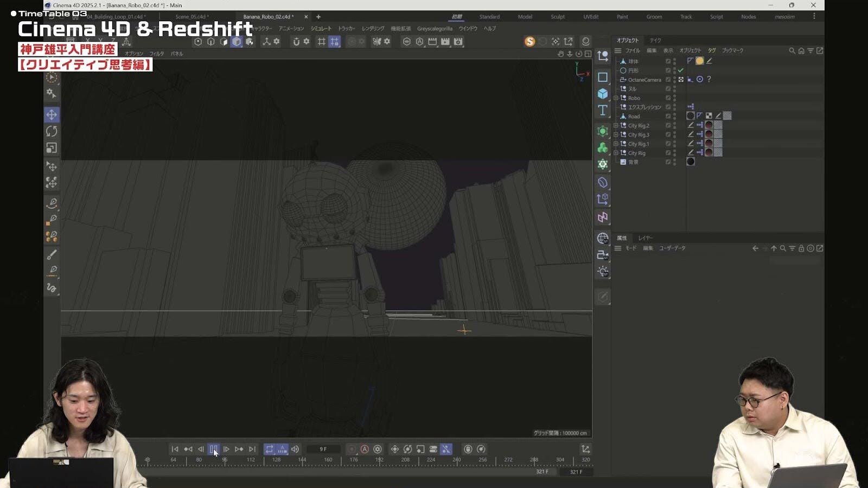Select the Move tool in left toolbar
868x488 pixels.
coord(52,114)
